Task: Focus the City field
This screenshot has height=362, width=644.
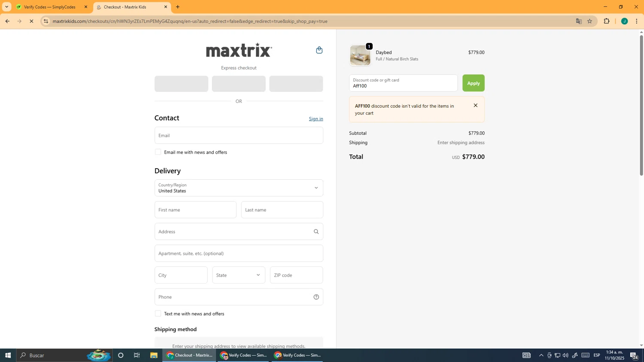Action: point(181,275)
